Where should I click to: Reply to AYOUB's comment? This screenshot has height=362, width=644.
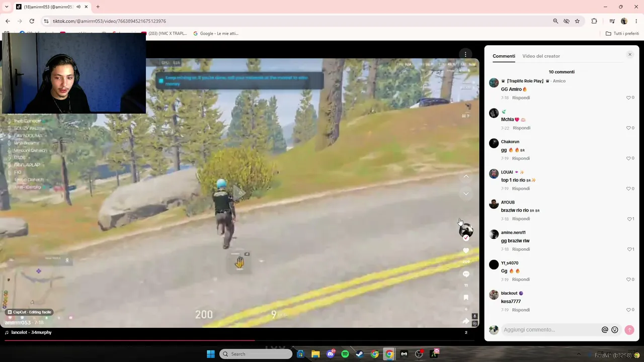coord(521,219)
